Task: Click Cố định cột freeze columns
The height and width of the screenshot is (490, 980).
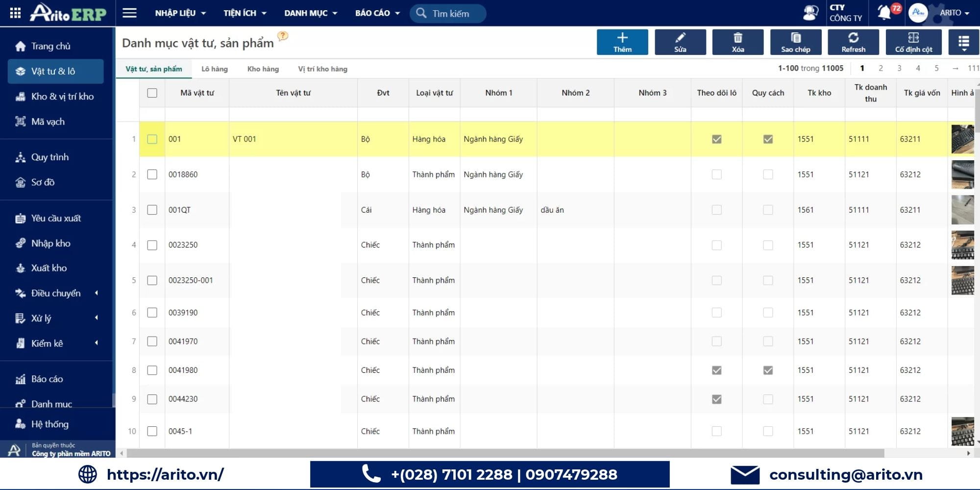Action: [913, 42]
